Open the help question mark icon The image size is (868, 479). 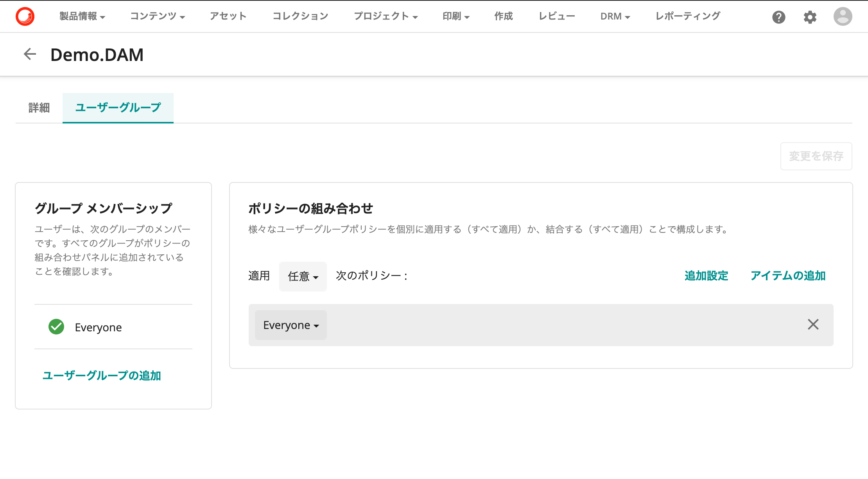tap(778, 17)
